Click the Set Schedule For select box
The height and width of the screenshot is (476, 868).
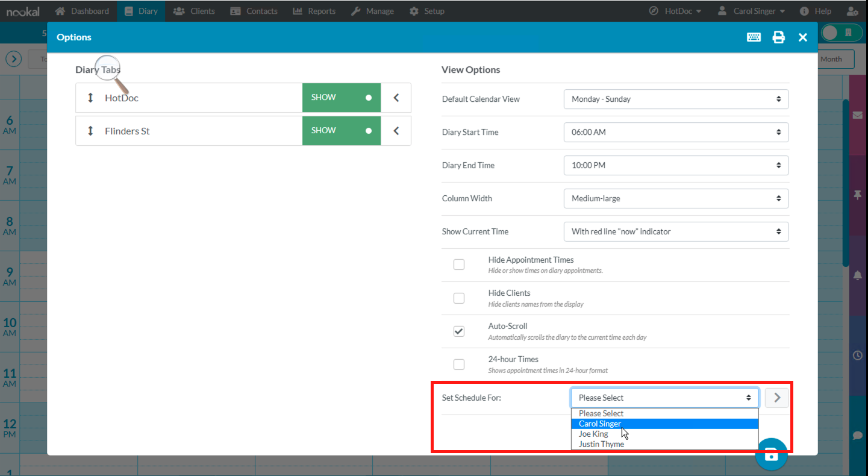point(664,398)
